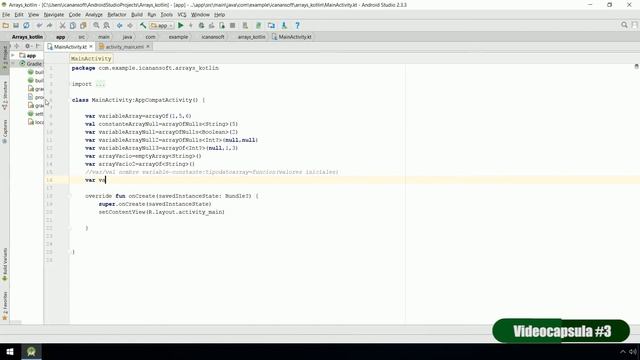Image resolution: width=640 pixels, height=360 pixels.
Task: Open the Tools menu
Action: [x=167, y=15]
